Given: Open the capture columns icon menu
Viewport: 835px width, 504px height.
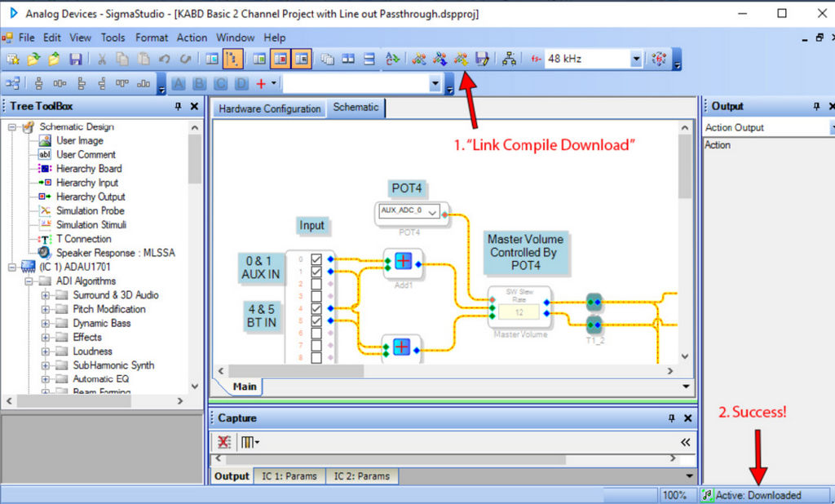Looking at the screenshot, I should pyautogui.click(x=250, y=442).
